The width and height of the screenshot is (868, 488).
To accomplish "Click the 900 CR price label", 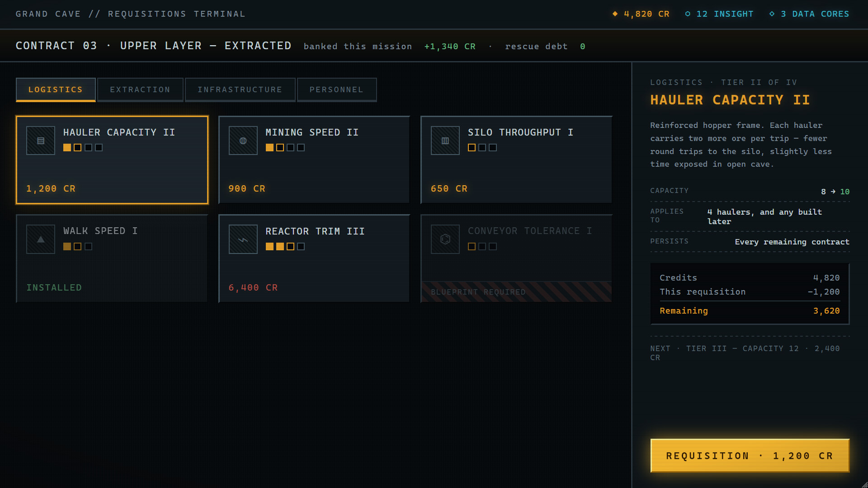I will pos(247,188).
